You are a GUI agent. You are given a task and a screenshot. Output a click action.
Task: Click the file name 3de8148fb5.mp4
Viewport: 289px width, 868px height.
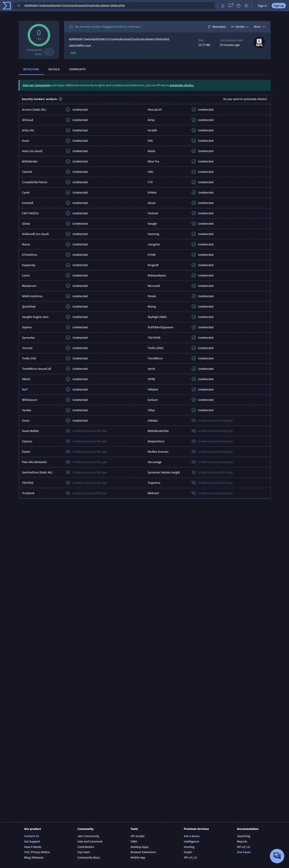pos(80,46)
